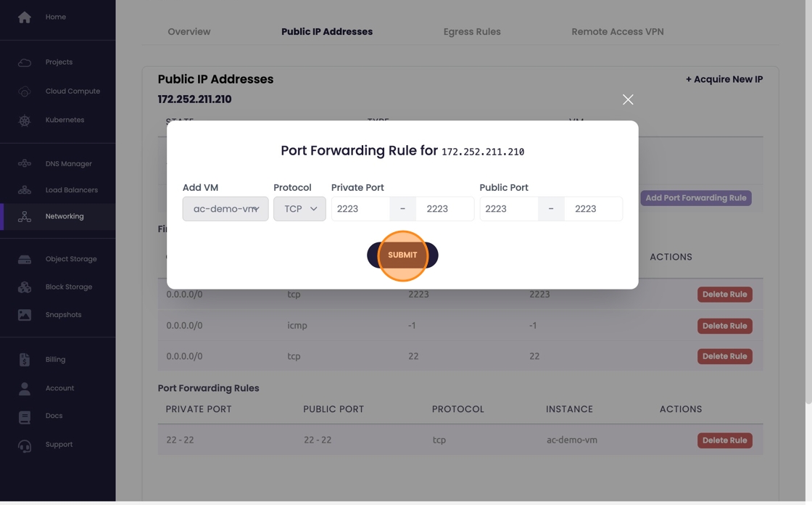Click Acquire New IP link

724,79
